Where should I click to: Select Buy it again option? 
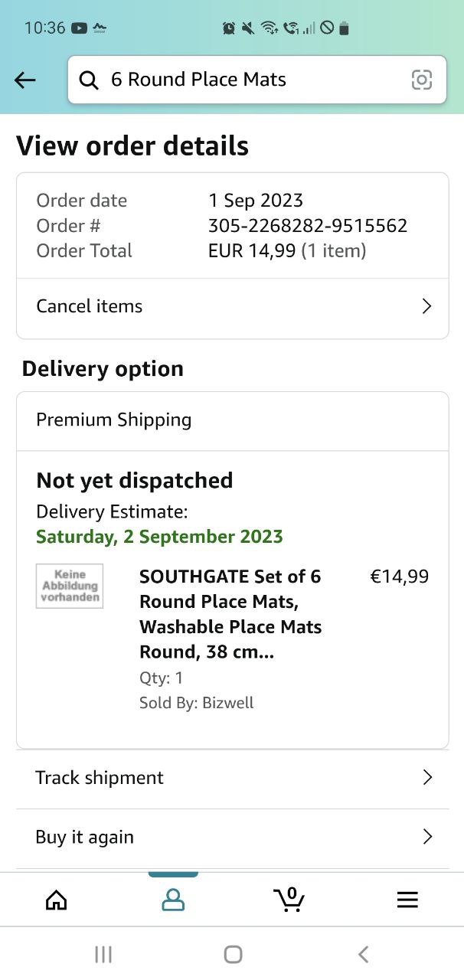(x=85, y=837)
